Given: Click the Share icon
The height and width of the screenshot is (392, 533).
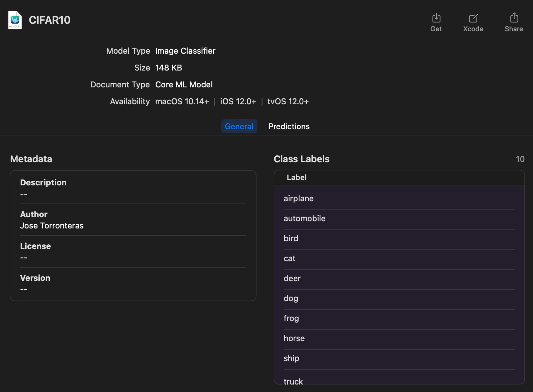Looking at the screenshot, I should pos(514,18).
